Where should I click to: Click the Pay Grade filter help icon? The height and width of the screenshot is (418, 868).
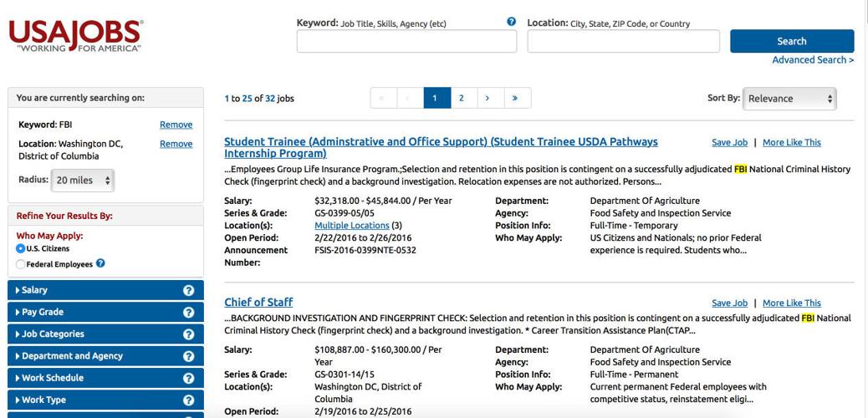[189, 313]
